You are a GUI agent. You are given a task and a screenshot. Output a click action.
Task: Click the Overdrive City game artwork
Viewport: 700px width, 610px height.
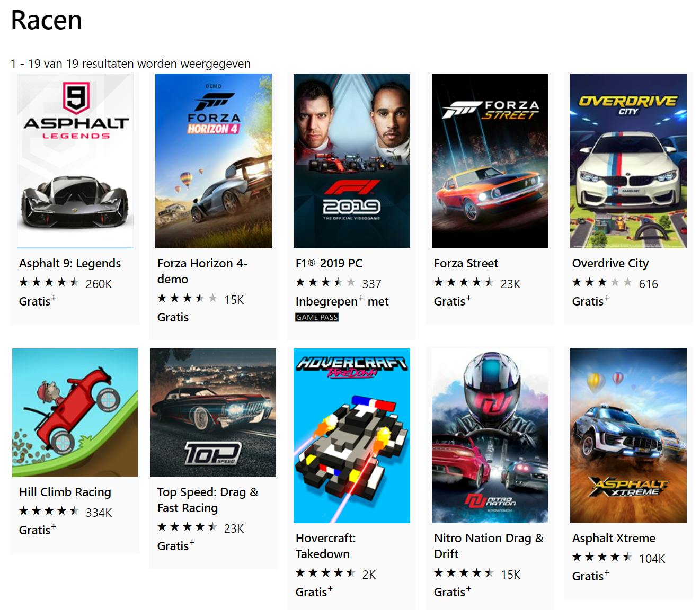tap(628, 161)
